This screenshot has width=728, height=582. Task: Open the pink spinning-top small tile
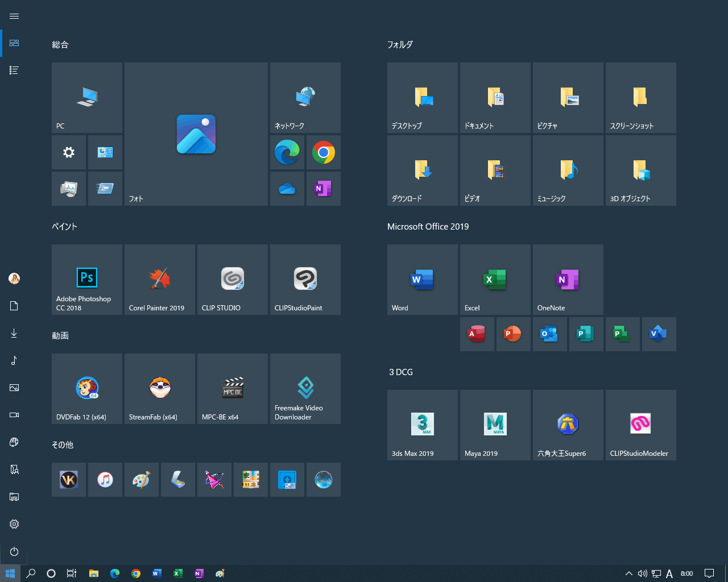(214, 480)
